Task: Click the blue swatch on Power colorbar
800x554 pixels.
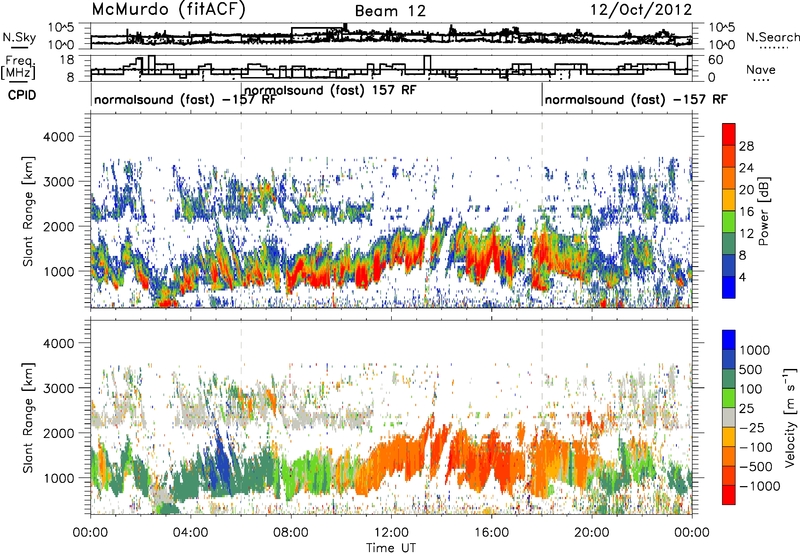Action: [x=729, y=287]
